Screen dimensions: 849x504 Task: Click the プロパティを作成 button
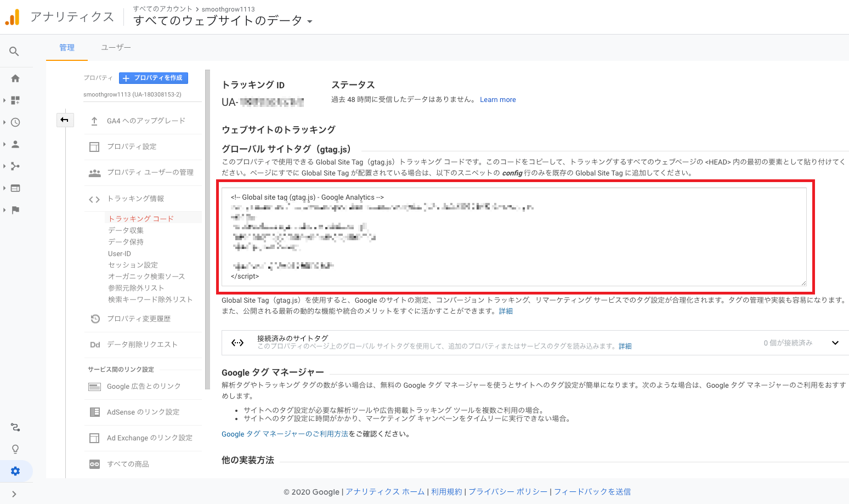click(x=154, y=78)
